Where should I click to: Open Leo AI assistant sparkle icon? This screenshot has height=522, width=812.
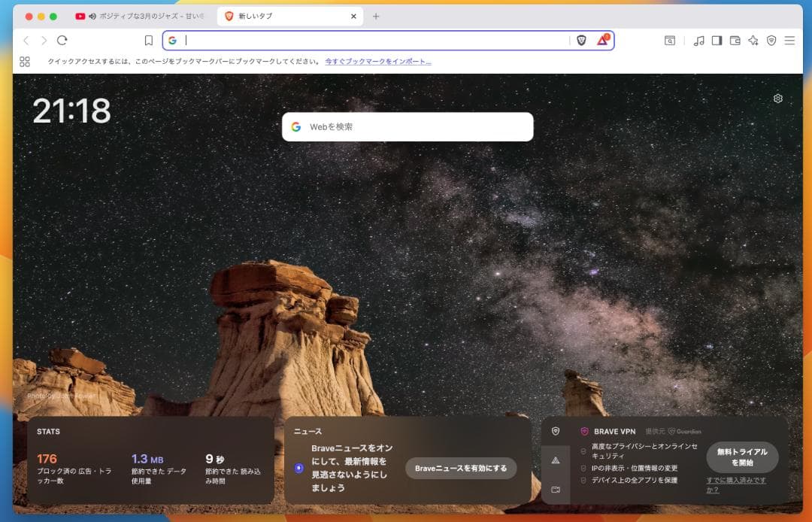click(x=753, y=40)
